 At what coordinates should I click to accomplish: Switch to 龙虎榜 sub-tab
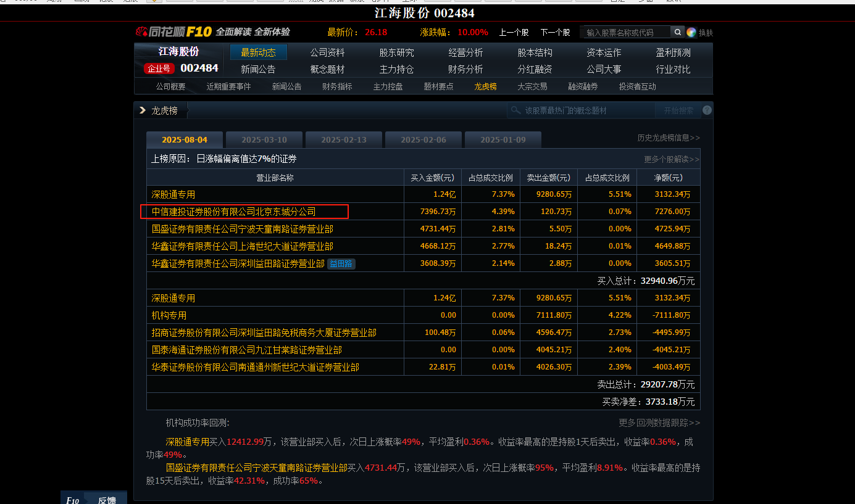click(486, 86)
